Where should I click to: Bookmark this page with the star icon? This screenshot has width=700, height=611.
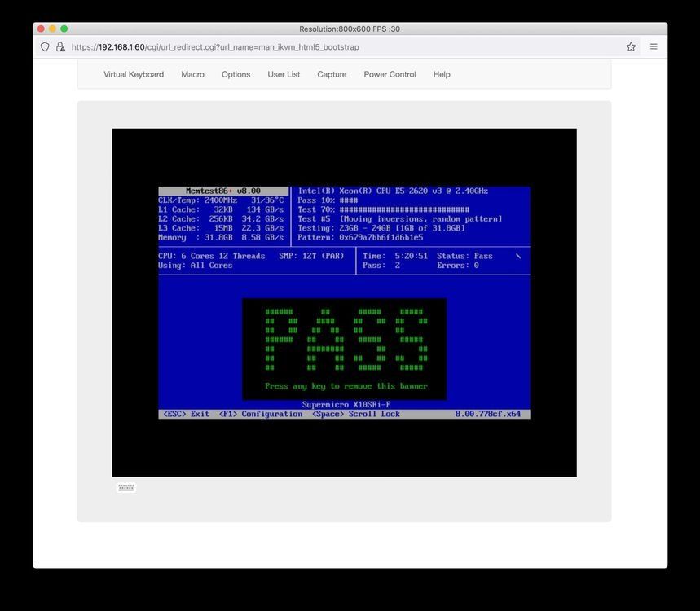631,47
